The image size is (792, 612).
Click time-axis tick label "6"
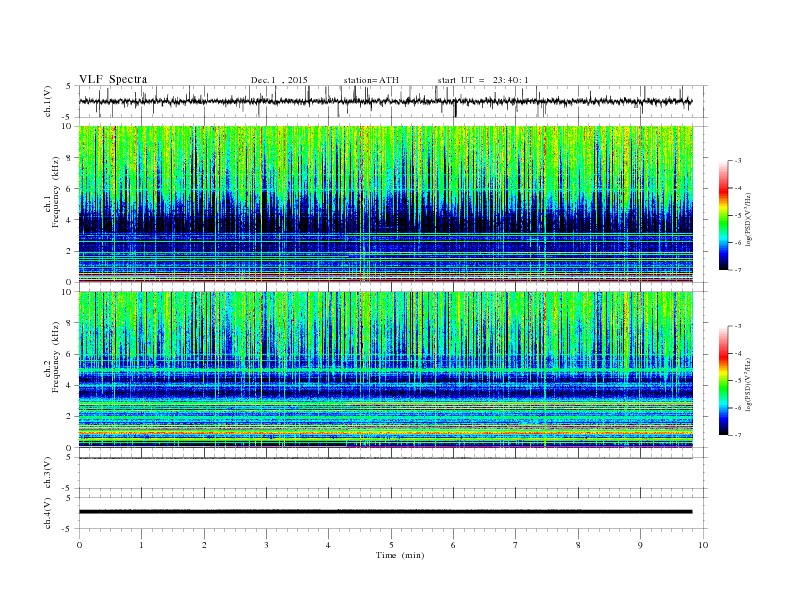tap(453, 545)
